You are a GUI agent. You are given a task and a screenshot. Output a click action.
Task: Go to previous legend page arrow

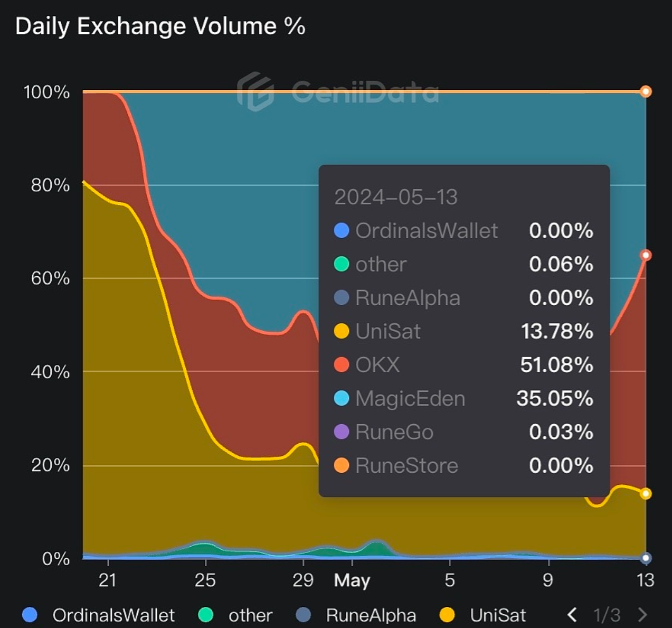pyautogui.click(x=572, y=614)
